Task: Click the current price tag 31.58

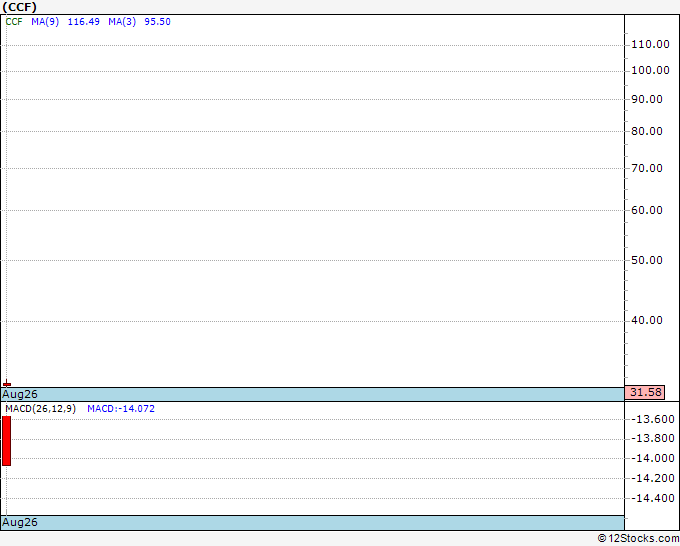Action: (645, 392)
